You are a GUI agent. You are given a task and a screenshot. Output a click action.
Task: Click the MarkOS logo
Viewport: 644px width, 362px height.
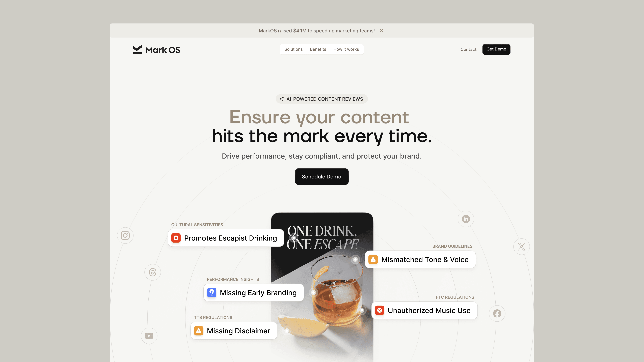(156, 49)
